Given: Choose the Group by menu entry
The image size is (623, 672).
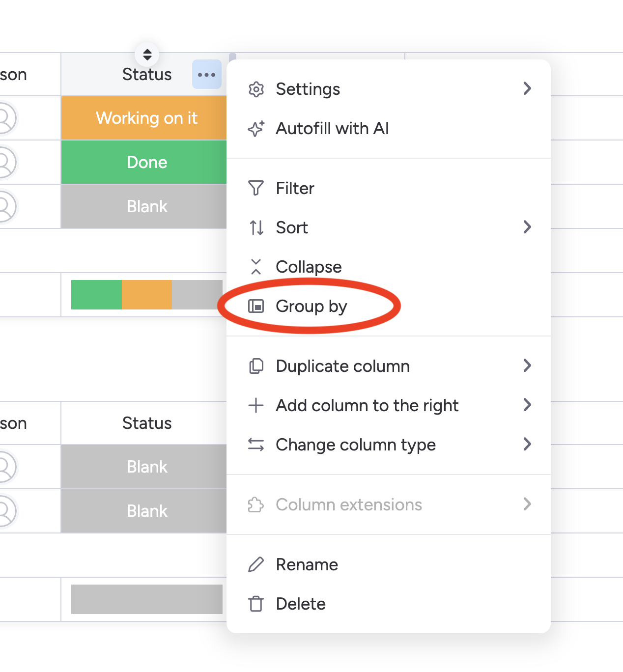Looking at the screenshot, I should pyautogui.click(x=311, y=306).
